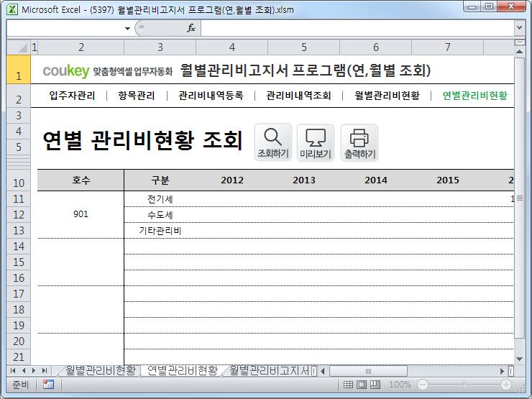This screenshot has height=399, width=532.
Task: Click the 조회하기 search icon button
Action: tap(272, 142)
